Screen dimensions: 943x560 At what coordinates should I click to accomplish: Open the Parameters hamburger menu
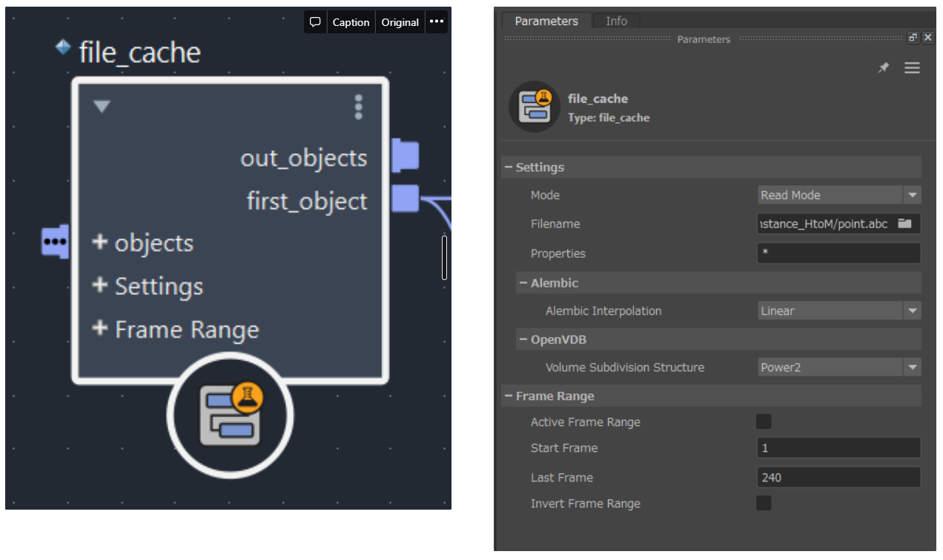pos(912,67)
